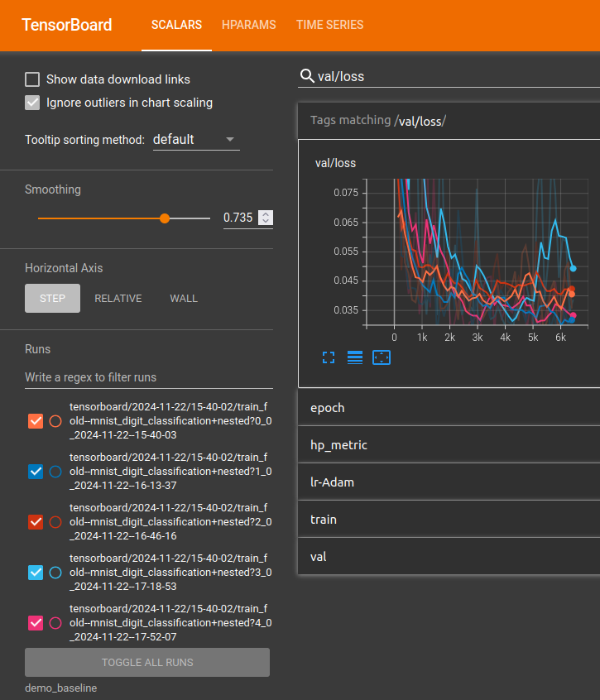The width and height of the screenshot is (600, 700).
Task: Open the TIME SERIES tab
Action: [330, 25]
